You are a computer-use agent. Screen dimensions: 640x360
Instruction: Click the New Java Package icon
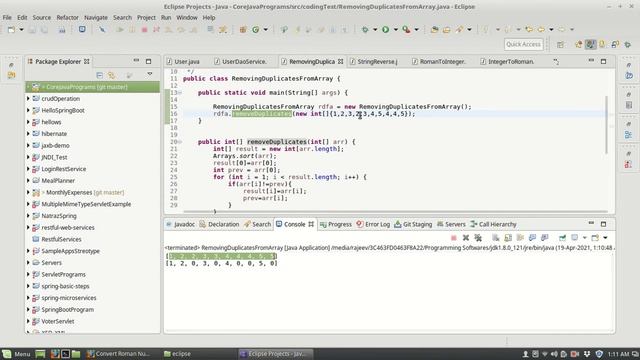[x=243, y=29]
